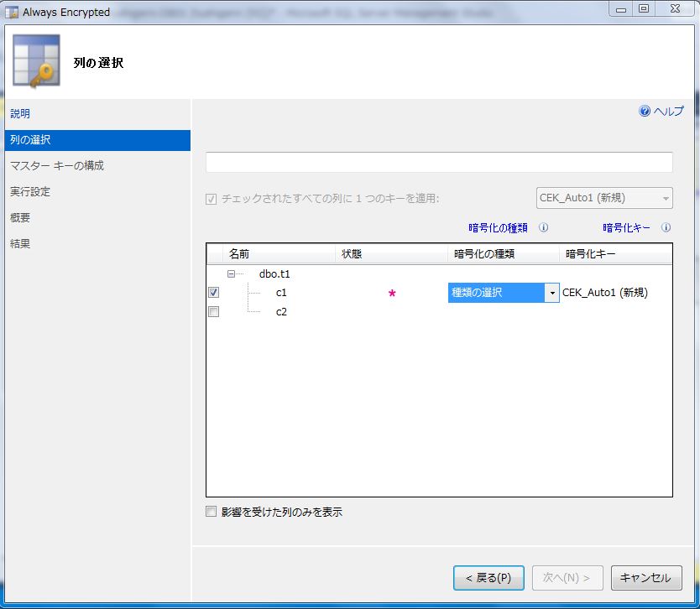Screen dimensions: 700x609
Task: Click the blue help question mark icon
Action: pos(645,111)
